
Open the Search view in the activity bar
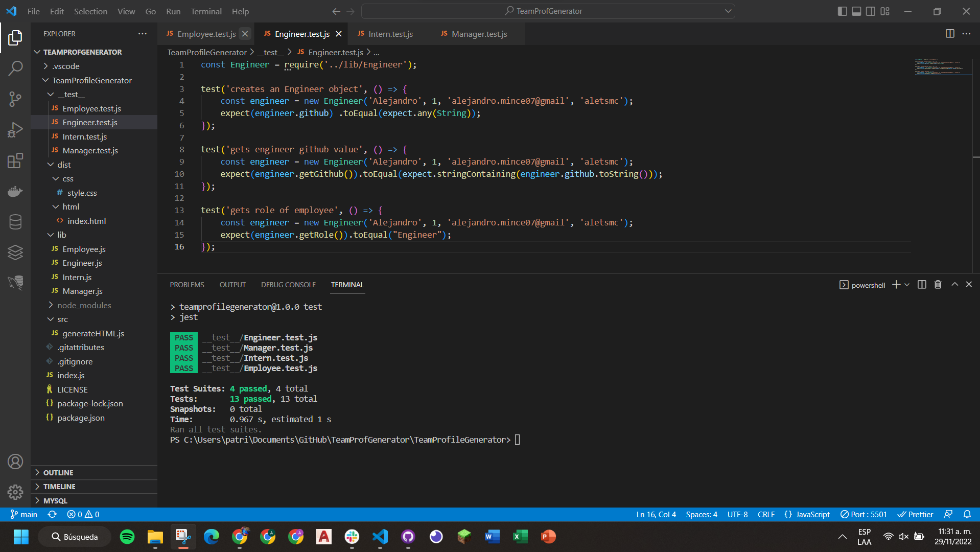15,68
